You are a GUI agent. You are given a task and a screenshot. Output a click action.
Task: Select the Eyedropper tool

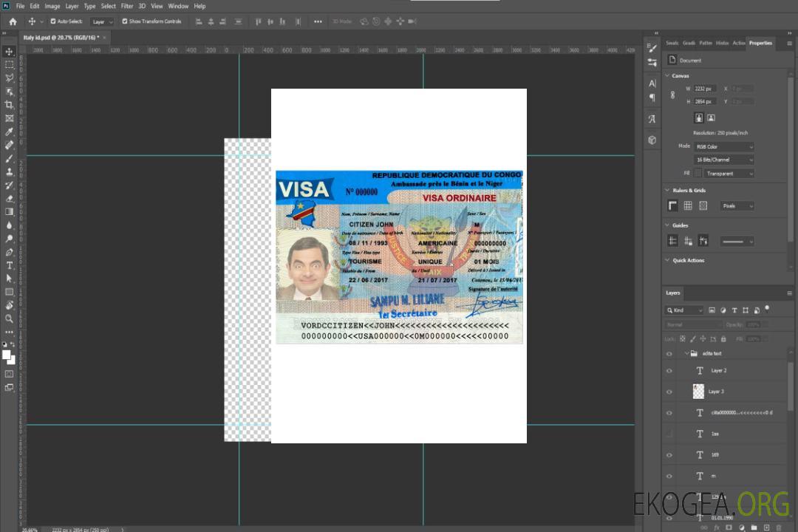click(9, 132)
